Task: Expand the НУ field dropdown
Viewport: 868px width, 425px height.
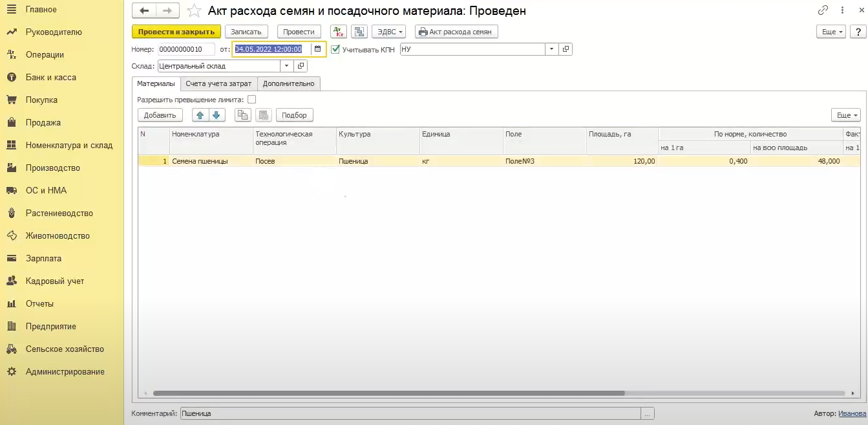Action: [551, 49]
